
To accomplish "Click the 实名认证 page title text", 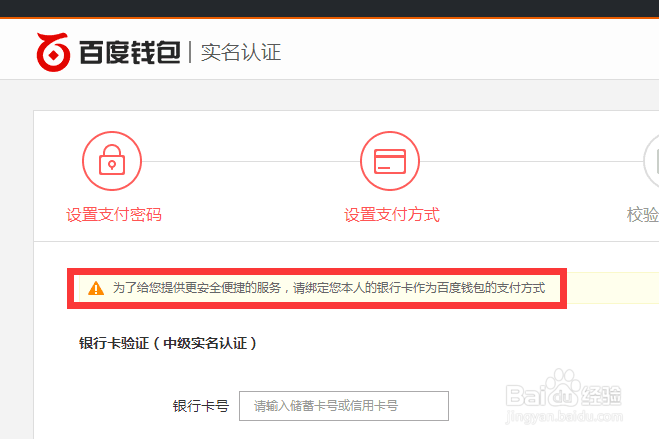I will 241,53.
